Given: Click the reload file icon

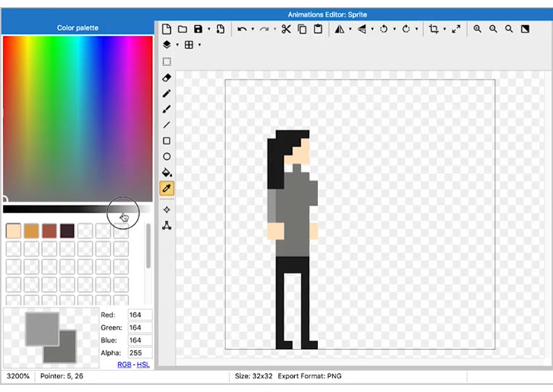Looking at the screenshot, I should tap(220, 29).
